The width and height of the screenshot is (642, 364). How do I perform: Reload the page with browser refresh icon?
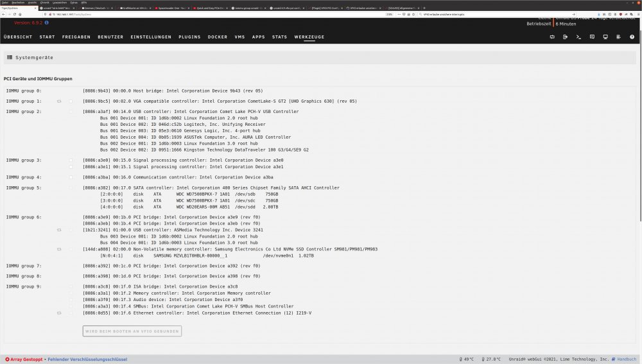tap(14, 14)
